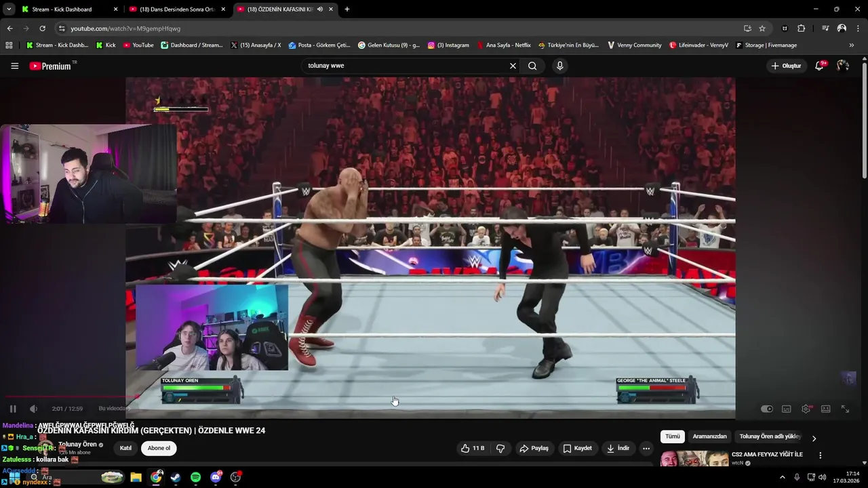The width and height of the screenshot is (868, 488).
Task: Open browser media control icon
Action: tap(825, 28)
